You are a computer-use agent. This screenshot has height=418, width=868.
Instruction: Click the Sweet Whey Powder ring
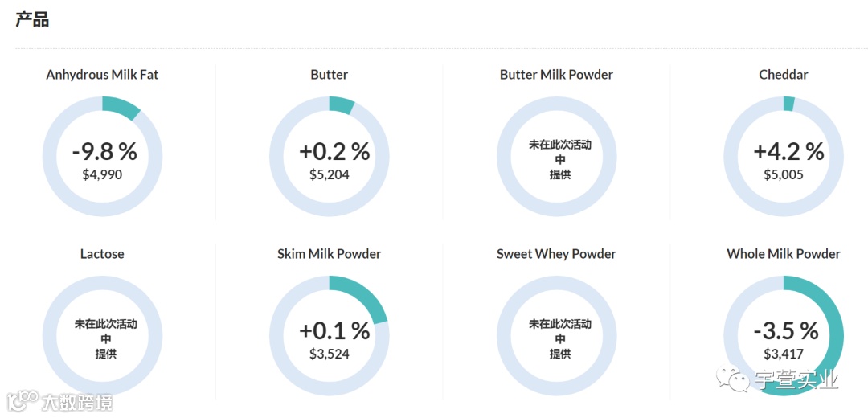click(556, 335)
